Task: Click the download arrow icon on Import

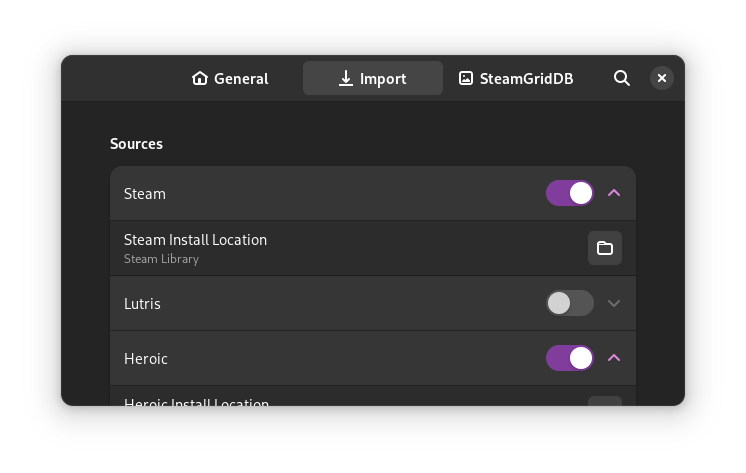Action: pyautogui.click(x=346, y=78)
